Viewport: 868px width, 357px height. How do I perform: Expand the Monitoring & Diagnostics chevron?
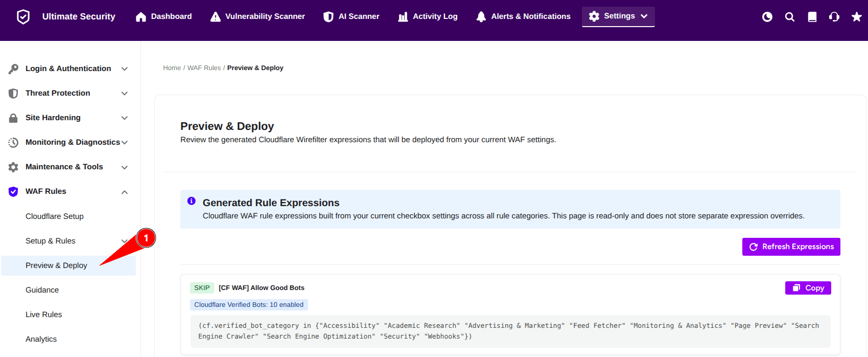pyautogui.click(x=124, y=142)
